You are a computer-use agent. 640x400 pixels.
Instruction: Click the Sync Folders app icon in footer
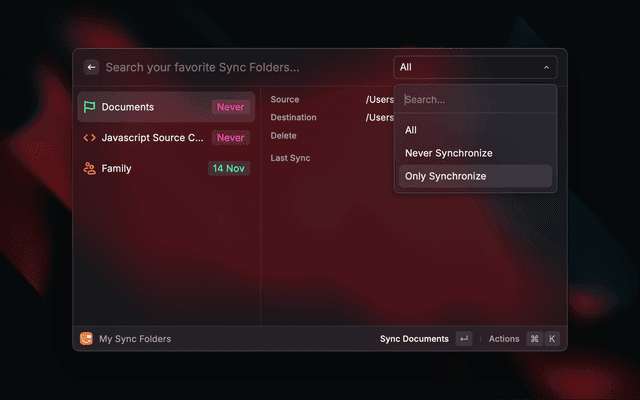[86, 339]
